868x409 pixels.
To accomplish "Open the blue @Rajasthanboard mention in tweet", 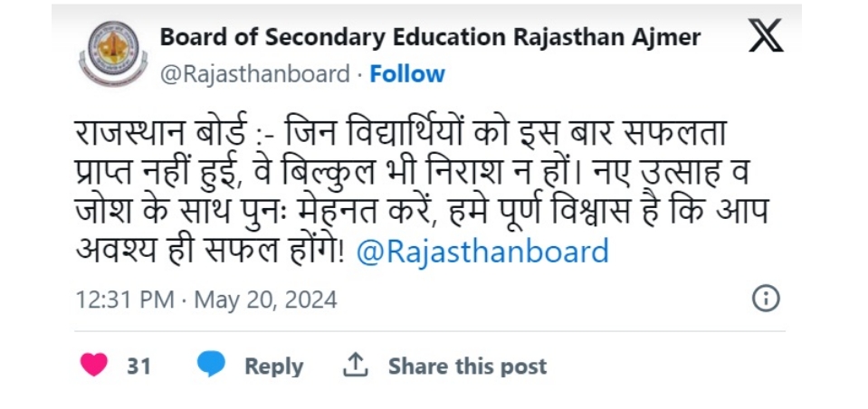I will pos(482,252).
